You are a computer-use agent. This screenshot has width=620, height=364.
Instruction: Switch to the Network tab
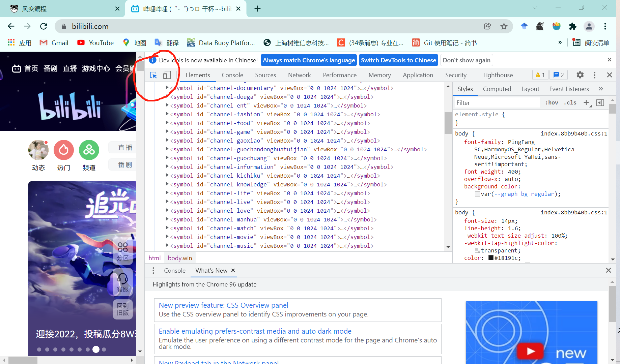pos(300,75)
